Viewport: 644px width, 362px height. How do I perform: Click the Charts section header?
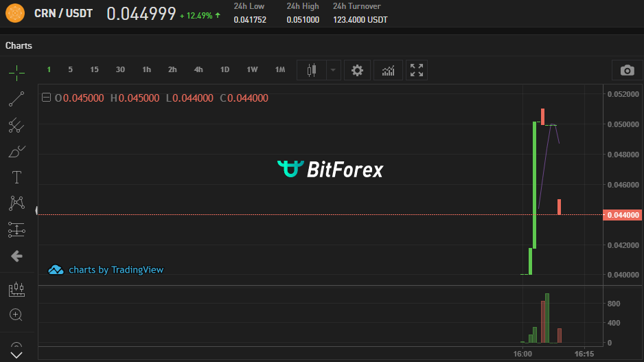(19, 45)
